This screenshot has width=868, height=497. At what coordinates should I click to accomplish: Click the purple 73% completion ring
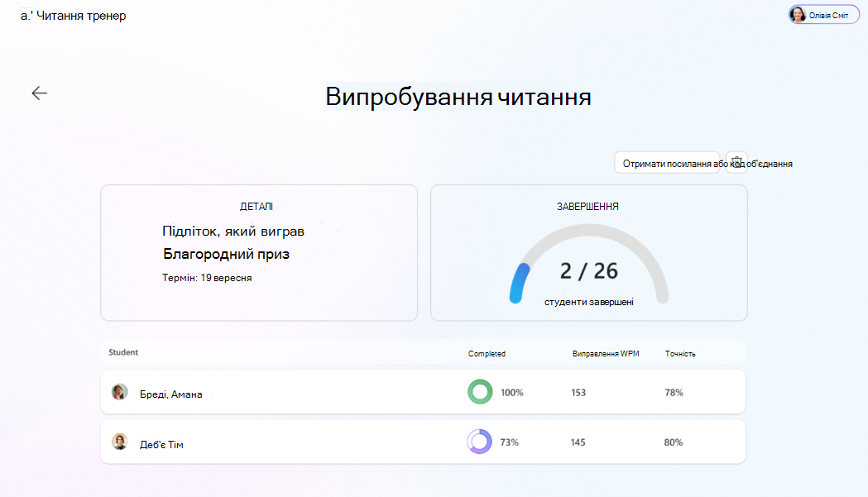point(479,442)
